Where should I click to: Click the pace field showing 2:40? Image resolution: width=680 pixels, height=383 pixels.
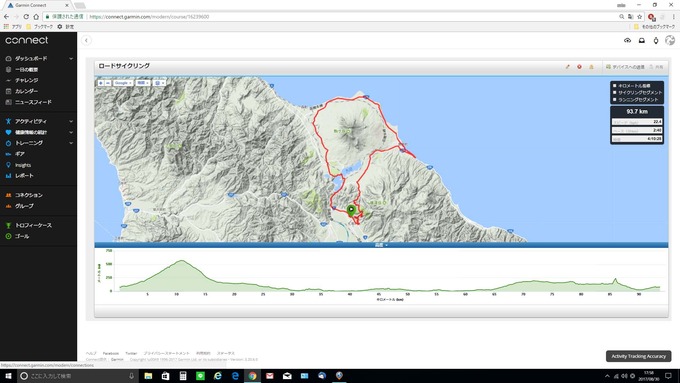[x=637, y=130]
